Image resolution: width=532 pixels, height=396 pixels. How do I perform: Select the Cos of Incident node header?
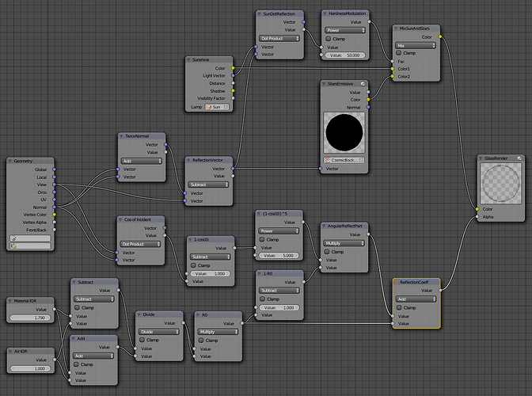coord(140,219)
